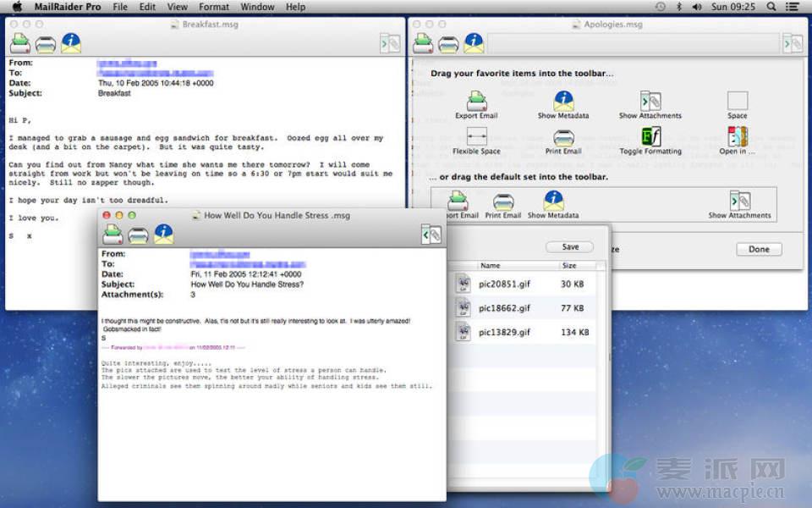This screenshot has height=508, width=812.
Task: Print the How Well Do You Handle Stress email
Action: pos(138,235)
